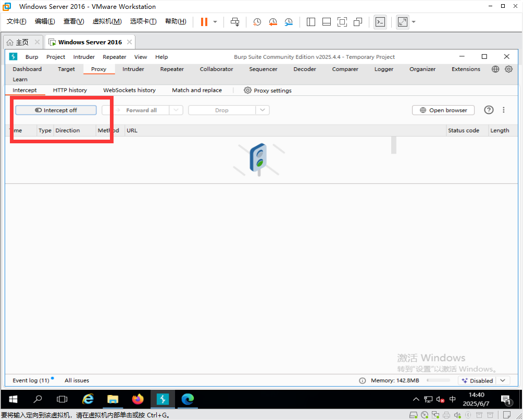Toggle the Intercept off button
The width and height of the screenshot is (523, 420).
pyautogui.click(x=56, y=110)
